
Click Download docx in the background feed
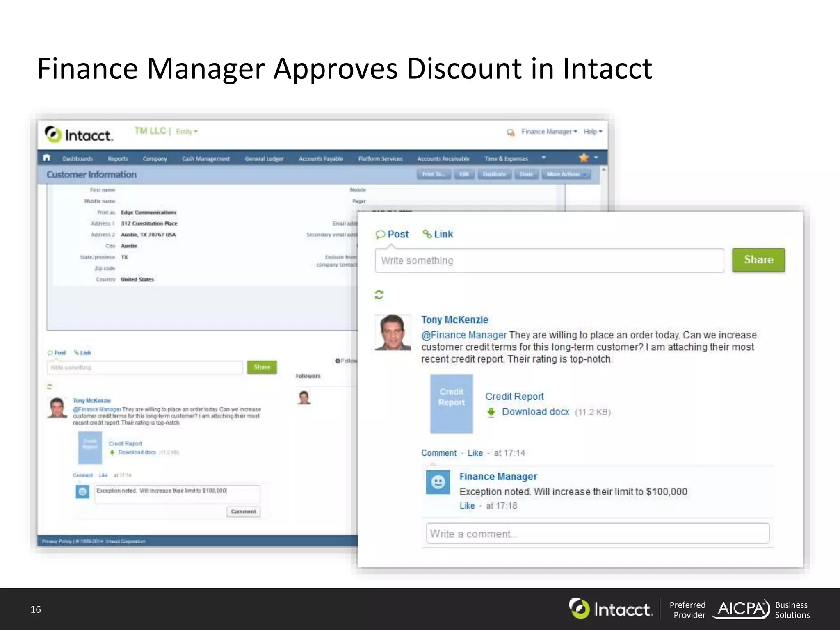click(x=137, y=452)
